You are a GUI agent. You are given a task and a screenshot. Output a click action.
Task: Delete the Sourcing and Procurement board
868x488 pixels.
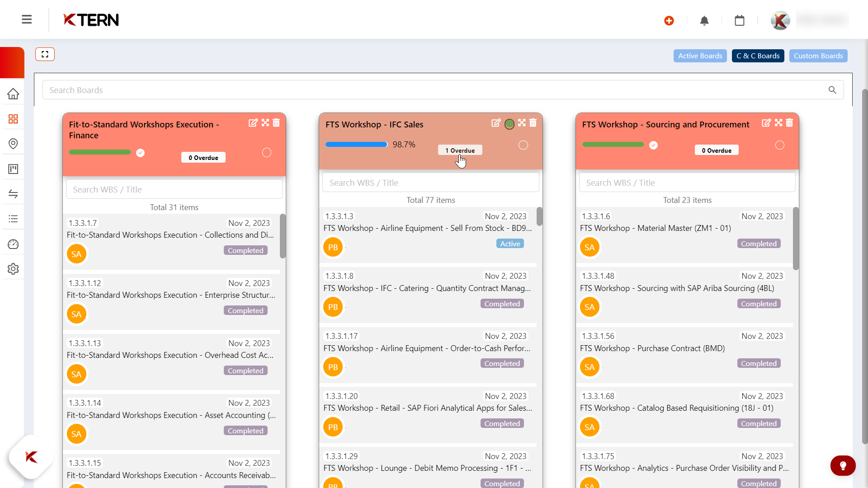pyautogui.click(x=789, y=123)
